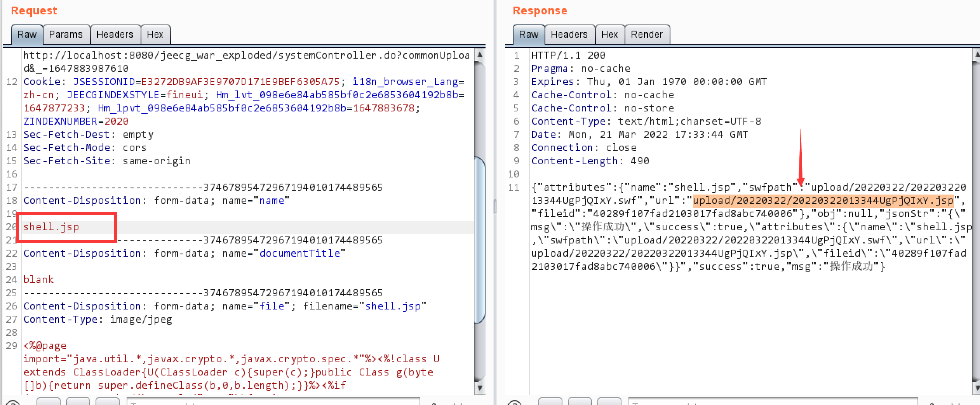The width and height of the screenshot is (980, 405).
Task: Click the Request pane vertical scrollbar thumb
Action: click(480, 240)
